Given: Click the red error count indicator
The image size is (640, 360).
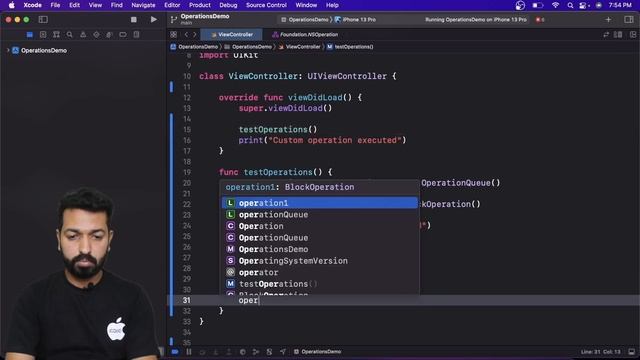Looking at the screenshot, I should [540, 20].
